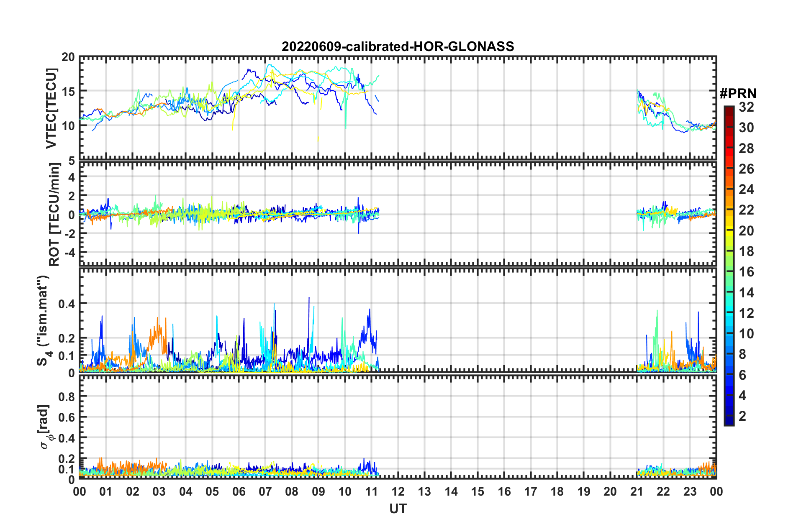Click x-axis tick label 17

[x=531, y=491]
